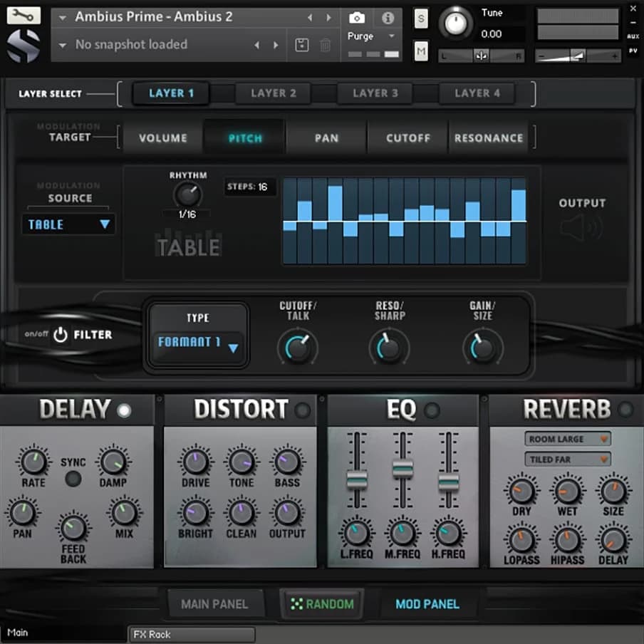Click the save snapshot floppy icon
The image size is (644, 644).
tap(302, 45)
